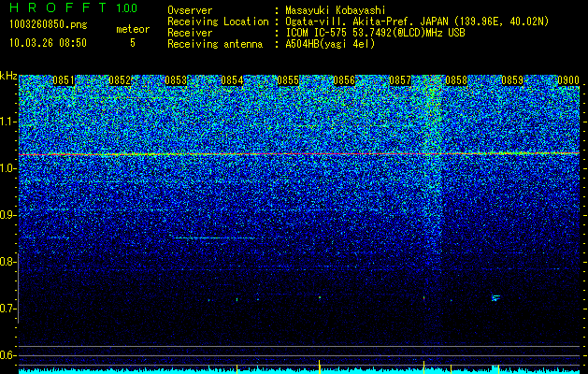The height and width of the screenshot is (374, 588).
Task: Click the 0856 time marker
Action: (344, 80)
